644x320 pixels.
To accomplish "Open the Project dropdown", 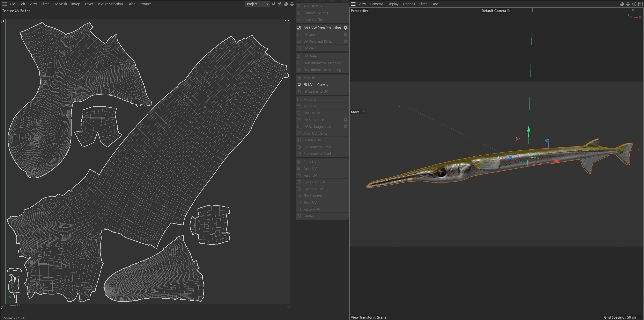I will pyautogui.click(x=257, y=4).
